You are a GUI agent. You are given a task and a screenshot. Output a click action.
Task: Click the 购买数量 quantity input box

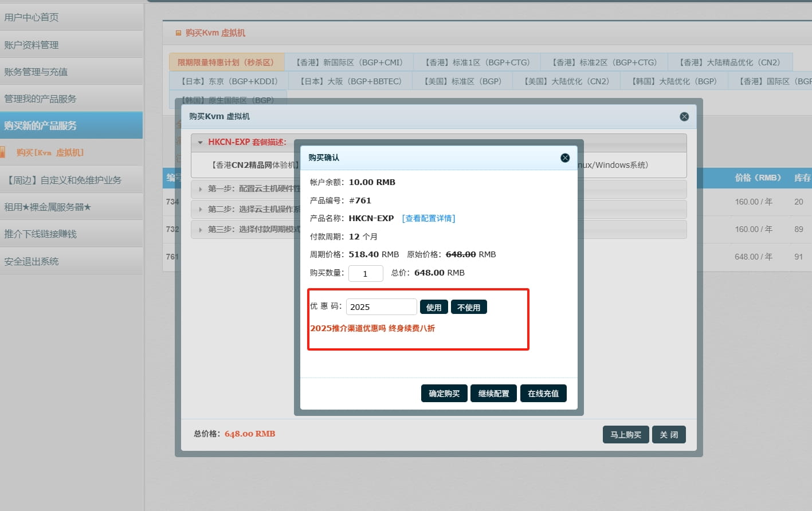click(366, 273)
